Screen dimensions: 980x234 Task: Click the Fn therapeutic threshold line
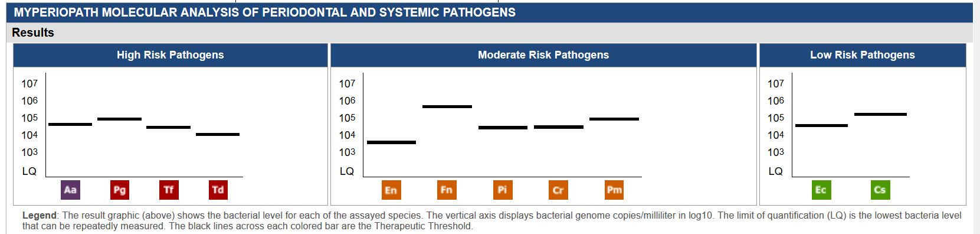[x=447, y=106]
